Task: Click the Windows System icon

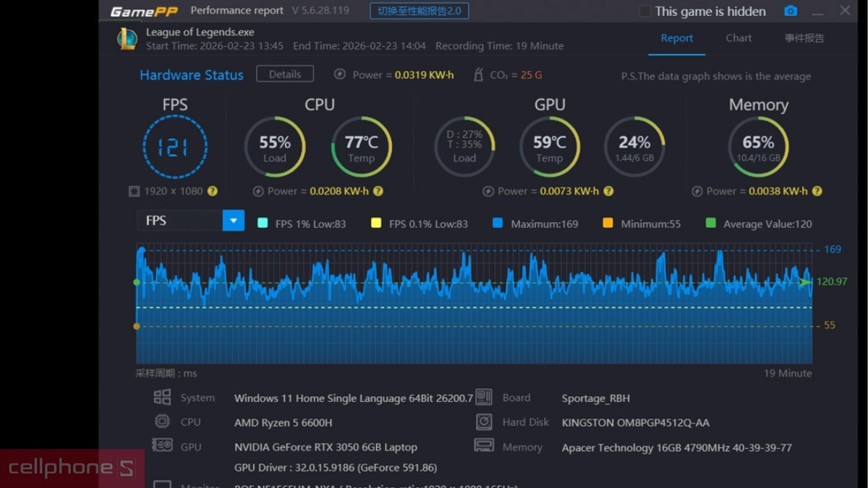Action: point(162,397)
